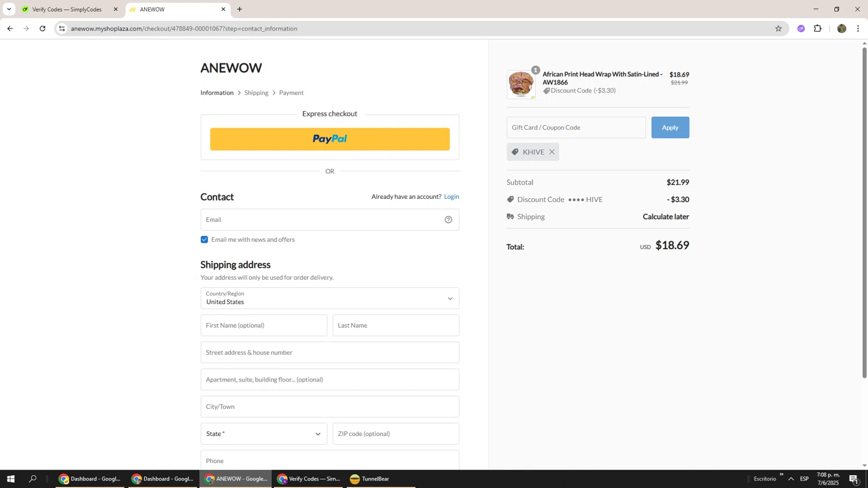
Task: Click the email help question-mark icon
Action: tap(448, 220)
